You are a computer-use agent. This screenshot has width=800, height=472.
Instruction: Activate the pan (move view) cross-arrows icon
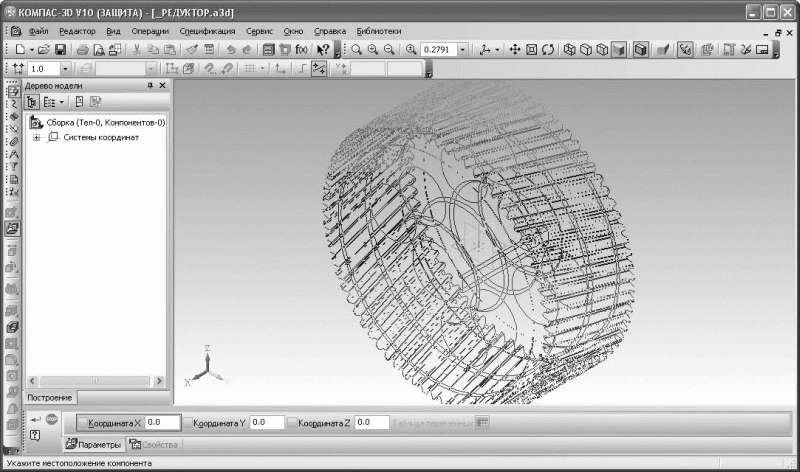pyautogui.click(x=515, y=49)
